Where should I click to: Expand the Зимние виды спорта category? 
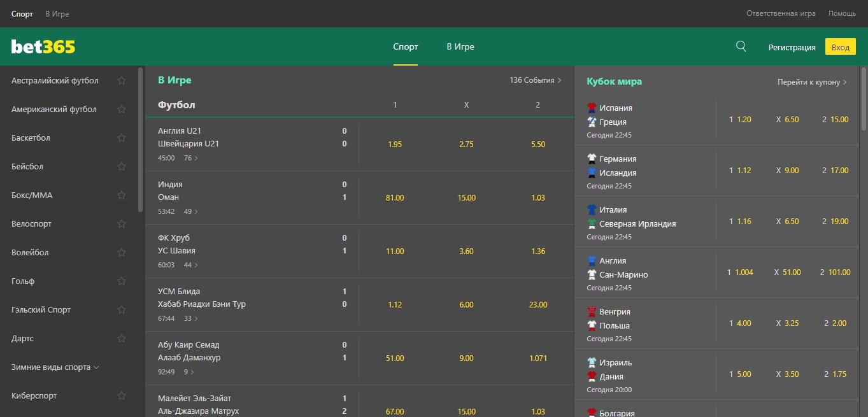[55, 367]
